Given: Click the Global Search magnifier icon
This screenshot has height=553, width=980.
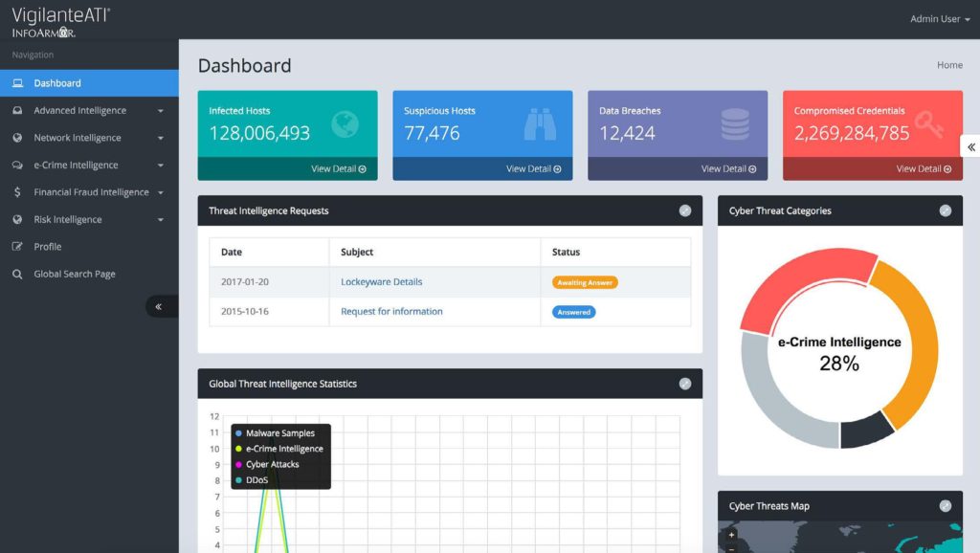Looking at the screenshot, I should coord(17,274).
